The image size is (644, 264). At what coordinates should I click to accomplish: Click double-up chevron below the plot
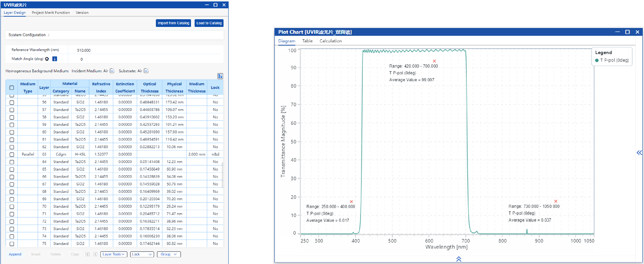point(459,259)
